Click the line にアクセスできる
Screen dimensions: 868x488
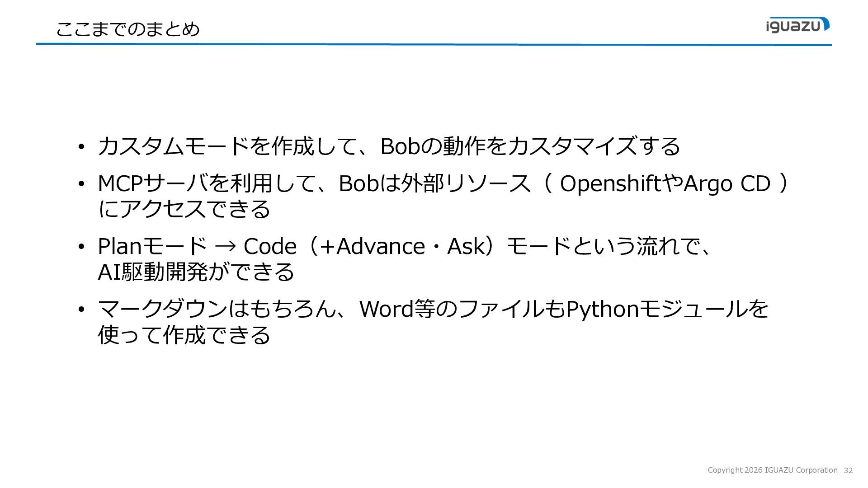point(184,209)
